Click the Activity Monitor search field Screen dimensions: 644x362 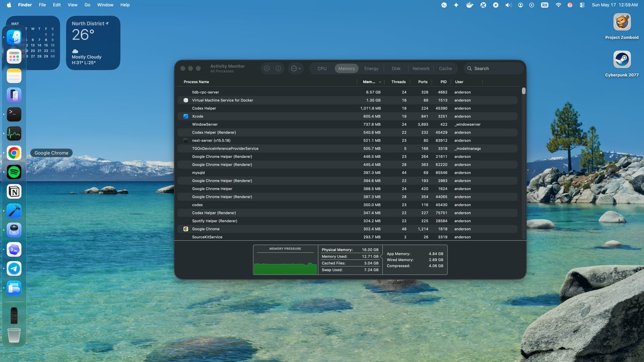pyautogui.click(x=494, y=69)
